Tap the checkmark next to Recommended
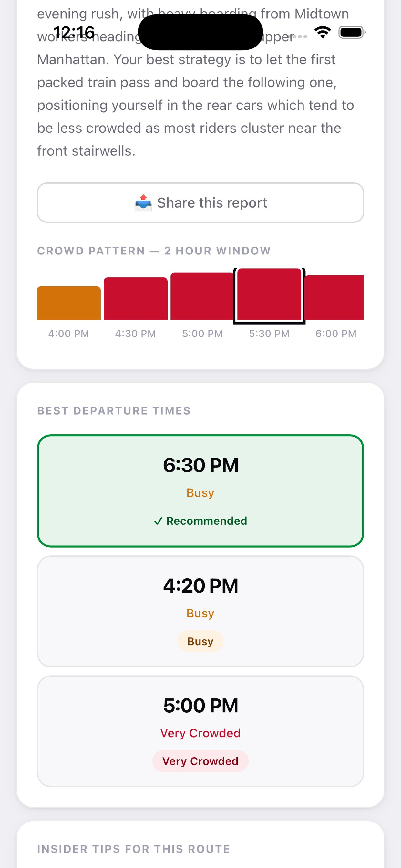This screenshot has width=401, height=868. click(x=158, y=521)
